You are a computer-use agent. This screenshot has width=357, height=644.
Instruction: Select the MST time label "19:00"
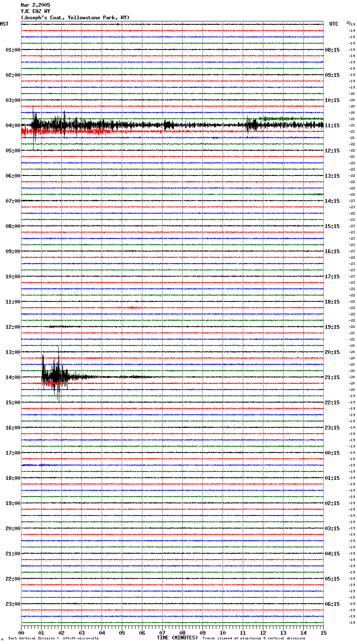pyautogui.click(x=13, y=503)
